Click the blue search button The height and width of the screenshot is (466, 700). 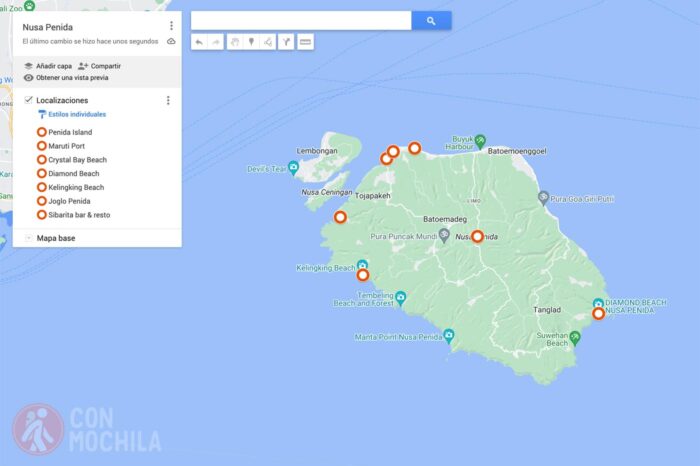coord(431,21)
